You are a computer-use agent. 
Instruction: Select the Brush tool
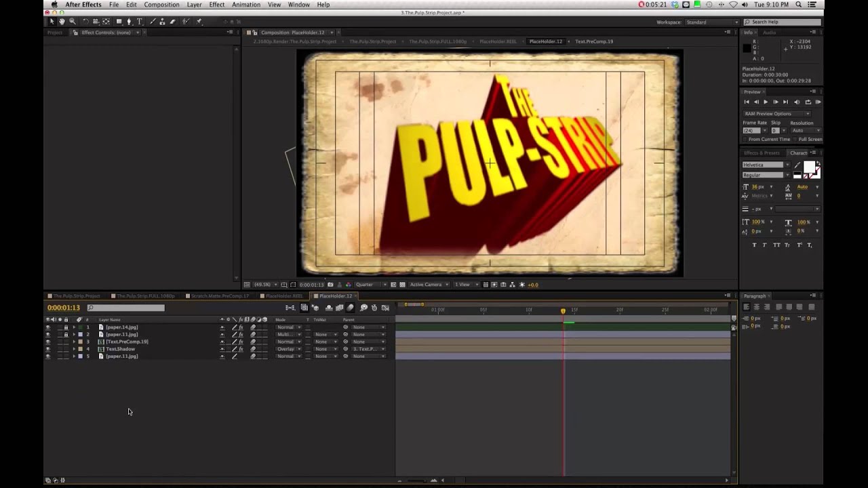click(x=153, y=22)
